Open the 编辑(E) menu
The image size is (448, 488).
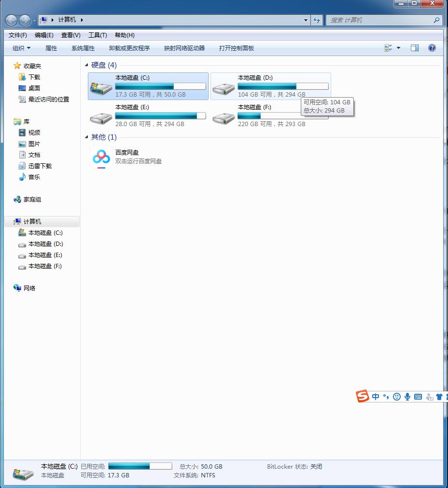click(44, 35)
